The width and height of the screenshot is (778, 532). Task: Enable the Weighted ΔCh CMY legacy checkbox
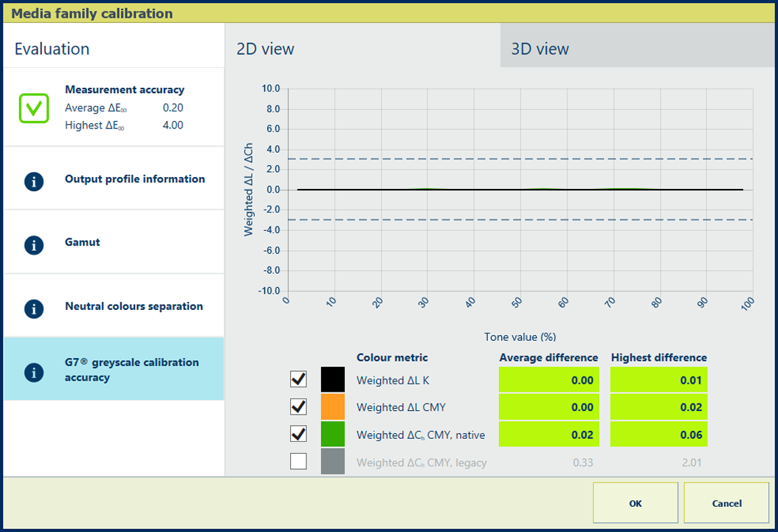pos(298,462)
